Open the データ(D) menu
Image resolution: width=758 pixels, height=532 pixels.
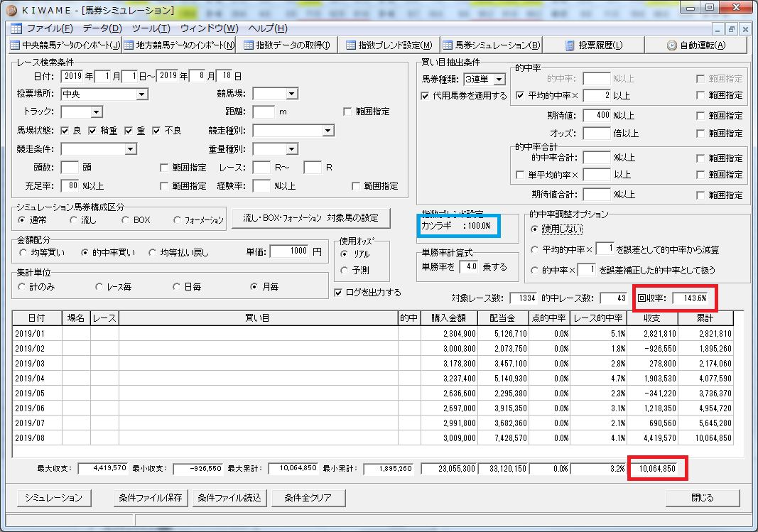tap(102, 28)
